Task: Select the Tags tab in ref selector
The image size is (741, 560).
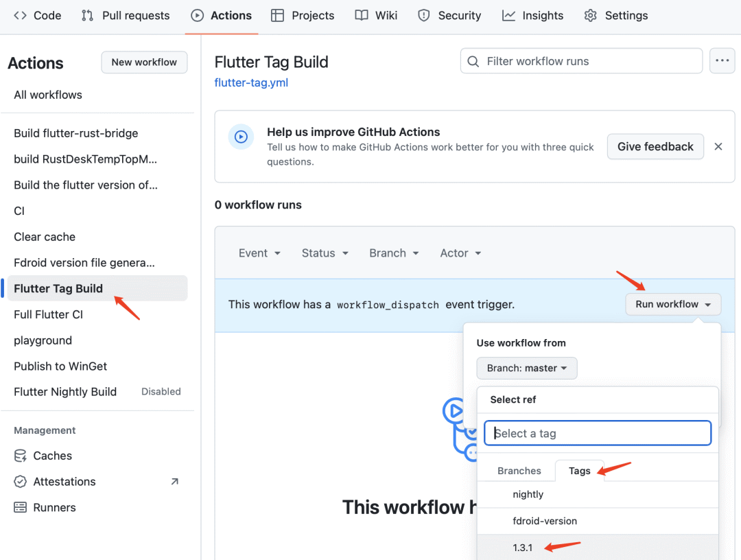Action: coord(579,471)
